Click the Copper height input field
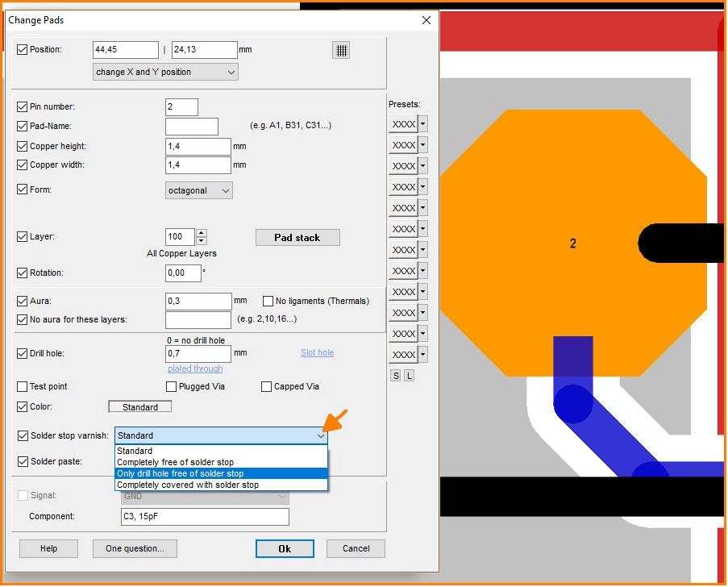Screen dimensions: 728x587 [198, 147]
